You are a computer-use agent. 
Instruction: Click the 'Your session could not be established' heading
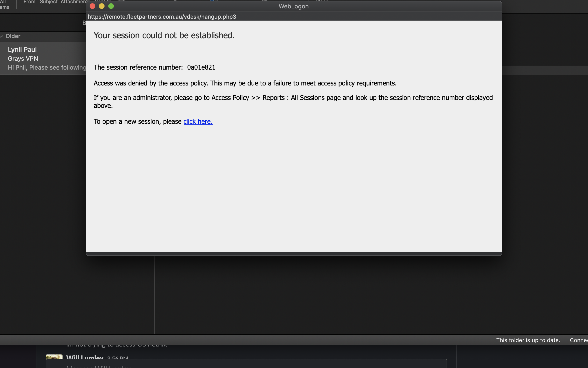(x=164, y=35)
